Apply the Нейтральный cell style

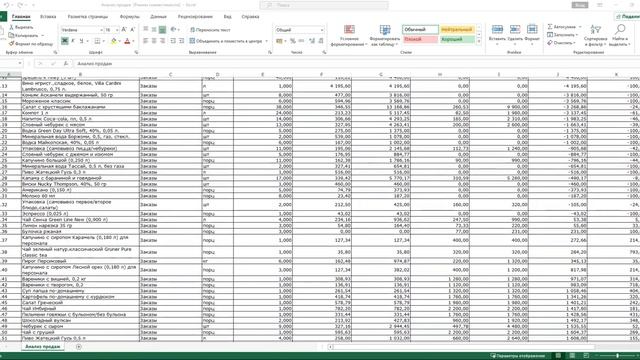click(457, 29)
